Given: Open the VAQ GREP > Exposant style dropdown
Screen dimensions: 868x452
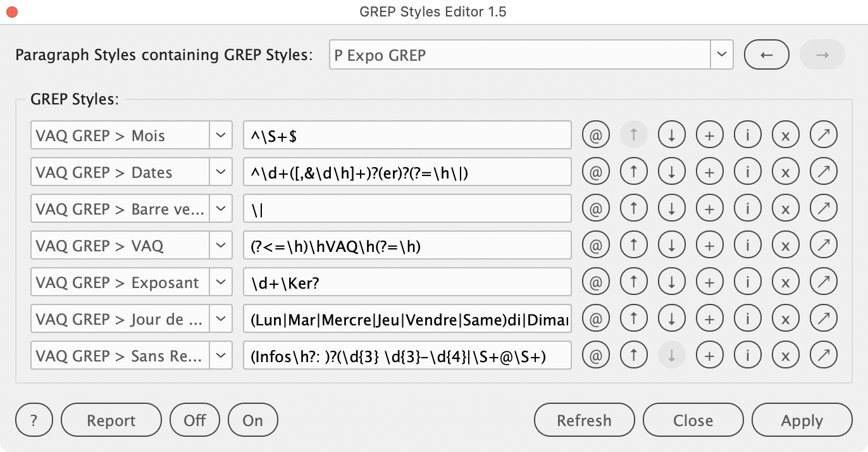Looking at the screenshot, I should click(x=220, y=282).
